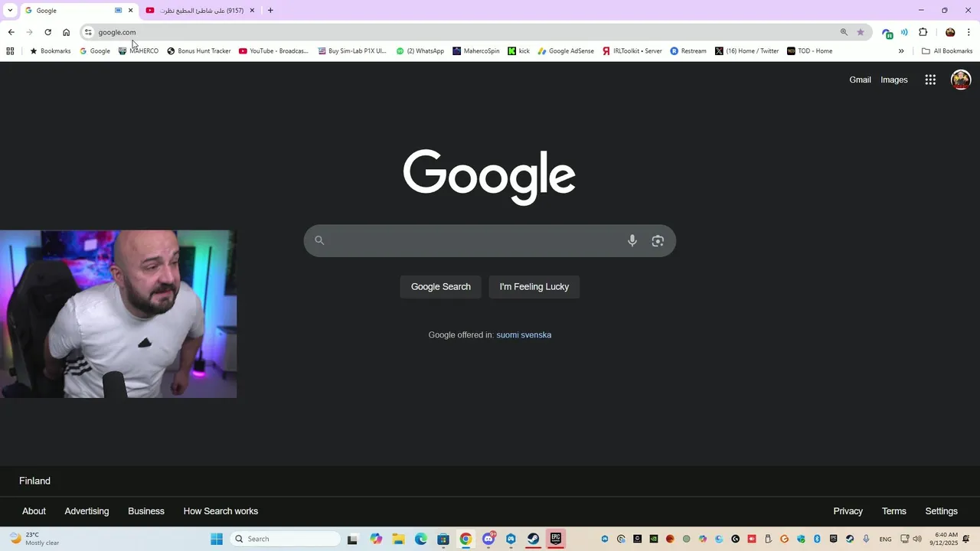
Task: Close the YouTube tab
Action: click(252, 11)
